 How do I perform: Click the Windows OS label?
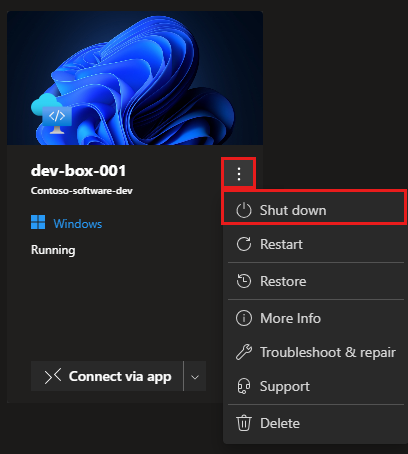point(78,224)
